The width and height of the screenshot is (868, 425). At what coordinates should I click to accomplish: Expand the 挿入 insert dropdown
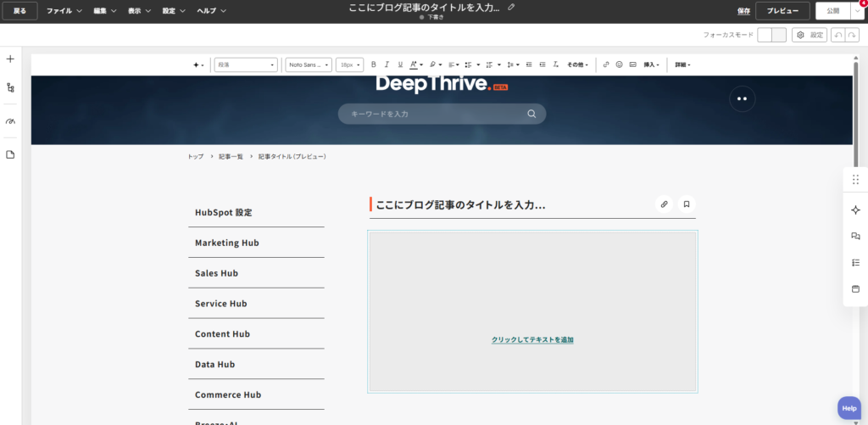(x=651, y=64)
